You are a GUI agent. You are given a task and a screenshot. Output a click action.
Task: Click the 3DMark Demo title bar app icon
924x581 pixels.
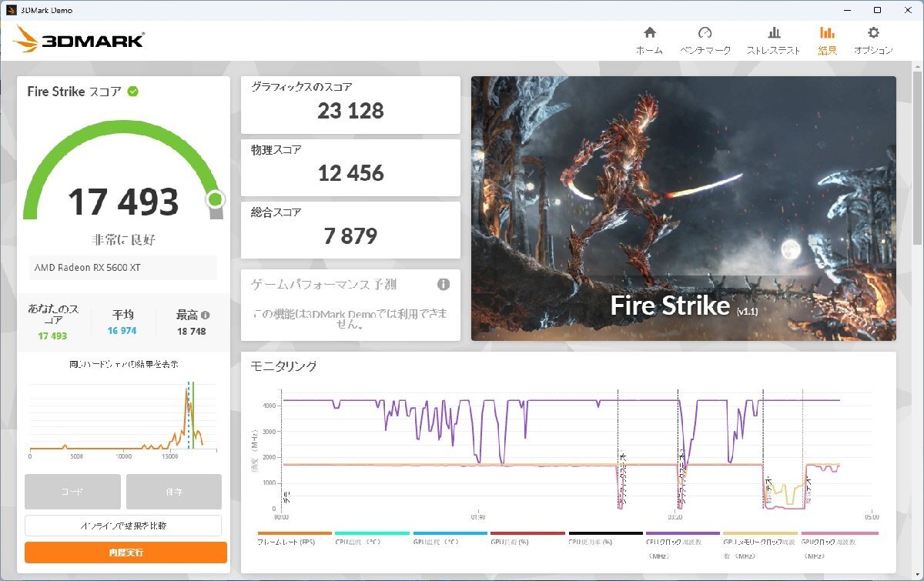(12, 10)
